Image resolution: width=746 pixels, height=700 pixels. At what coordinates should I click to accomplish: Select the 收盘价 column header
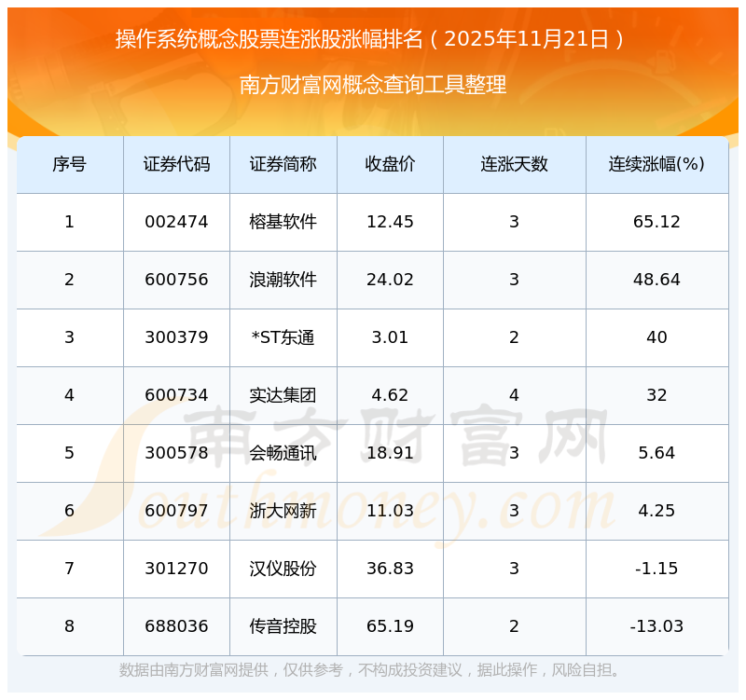(x=390, y=164)
